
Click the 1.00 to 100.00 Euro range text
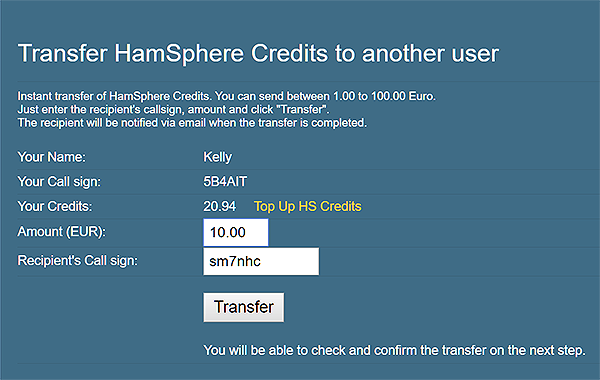[384, 96]
